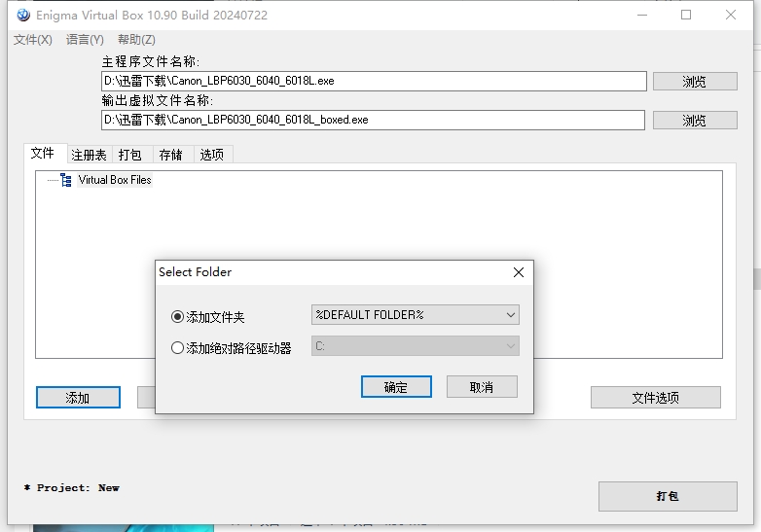Image resolution: width=761 pixels, height=532 pixels.
Task: Open the 文件(X) menu
Action: click(32, 40)
